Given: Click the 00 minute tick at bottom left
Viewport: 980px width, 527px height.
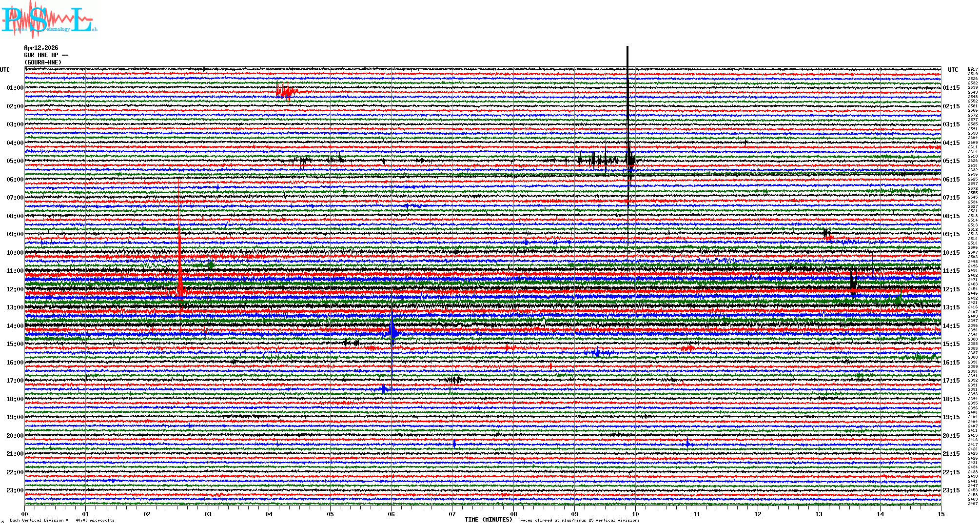Looking at the screenshot, I should point(25,514).
